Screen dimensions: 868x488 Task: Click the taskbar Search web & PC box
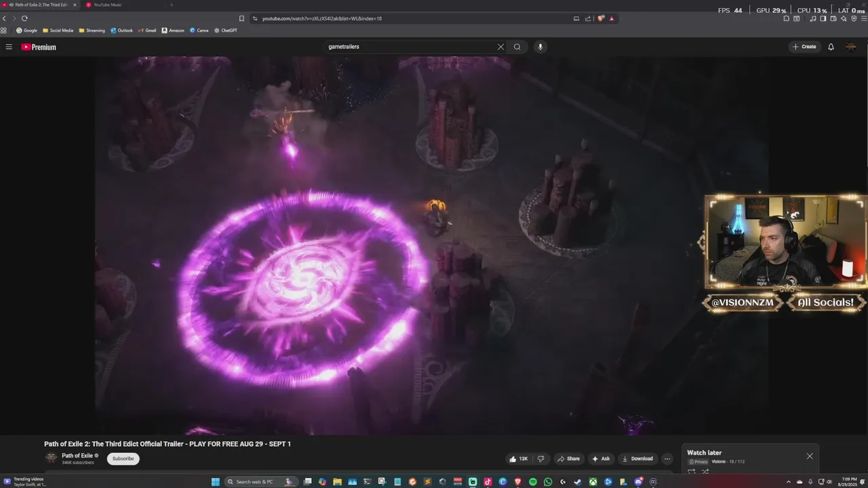pos(261,482)
